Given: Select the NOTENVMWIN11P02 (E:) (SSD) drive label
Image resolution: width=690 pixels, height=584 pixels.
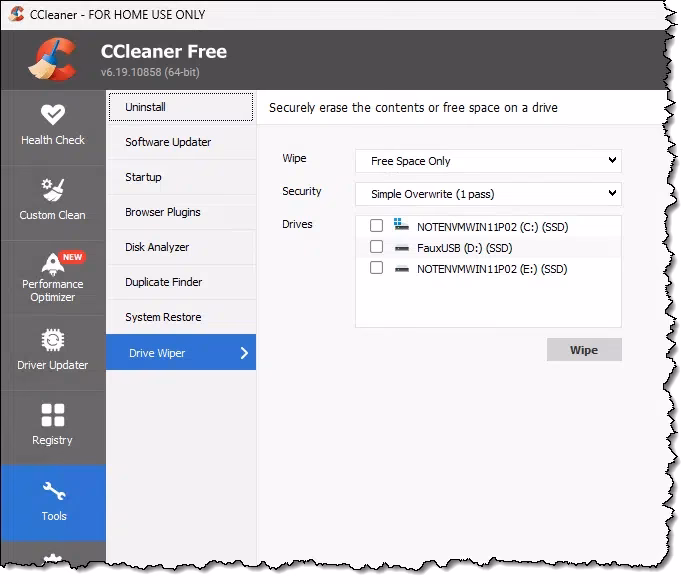Looking at the screenshot, I should coord(492,269).
